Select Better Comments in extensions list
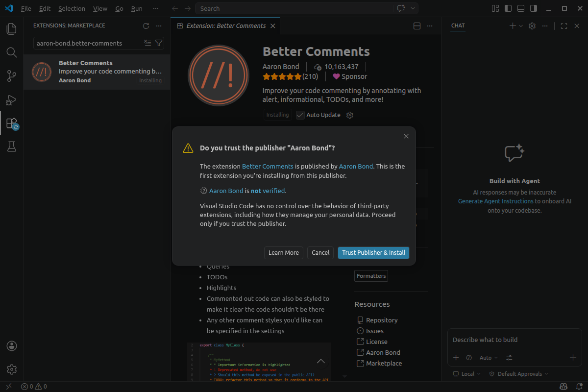Viewport: 588px width, 392px height. 97,72
